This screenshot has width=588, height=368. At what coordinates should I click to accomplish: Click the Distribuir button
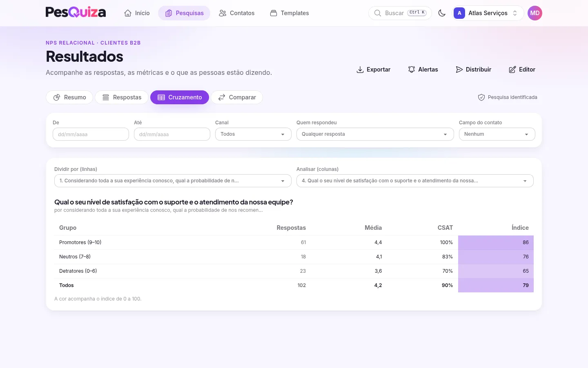pos(474,70)
